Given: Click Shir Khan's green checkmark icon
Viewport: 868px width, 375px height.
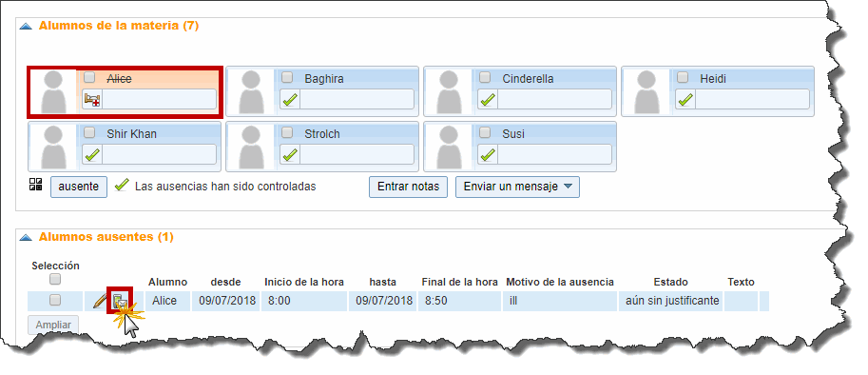Looking at the screenshot, I should click(x=92, y=154).
